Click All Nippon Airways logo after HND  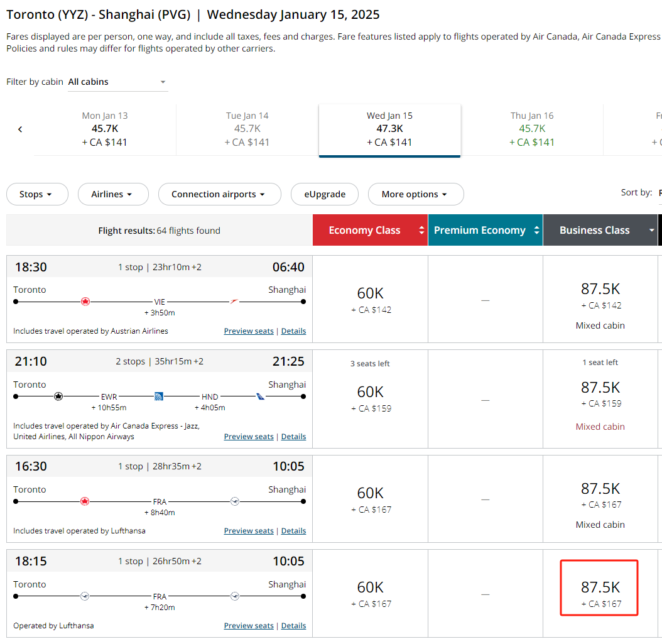pos(260,396)
